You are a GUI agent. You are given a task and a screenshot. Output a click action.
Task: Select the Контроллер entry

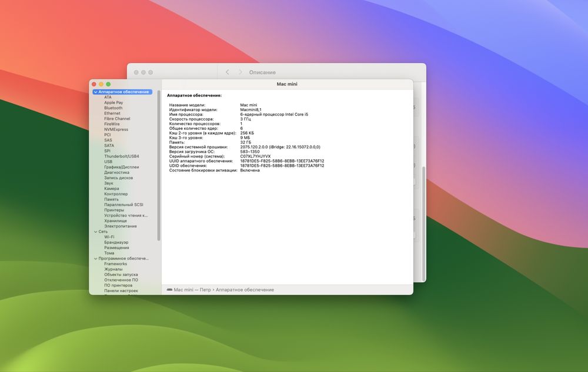pyautogui.click(x=116, y=194)
